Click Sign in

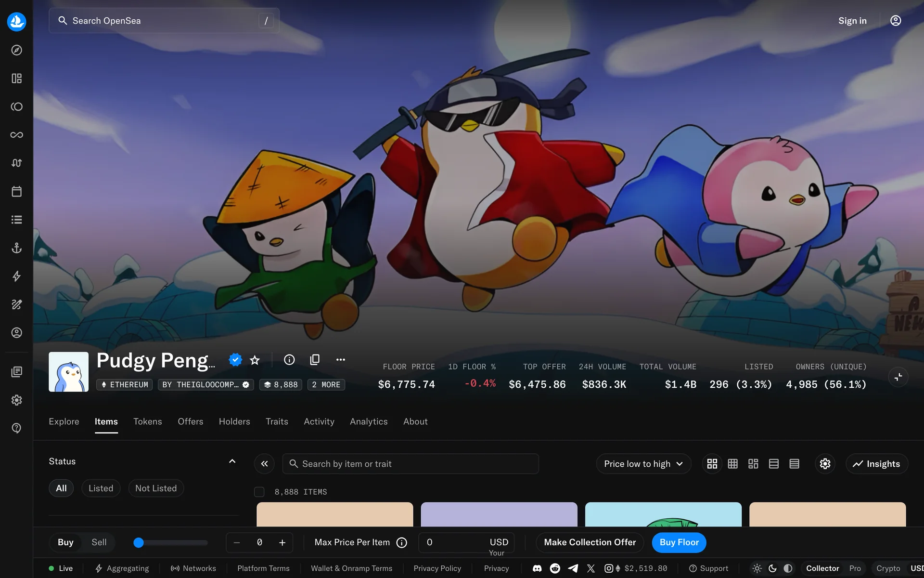pyautogui.click(x=852, y=21)
